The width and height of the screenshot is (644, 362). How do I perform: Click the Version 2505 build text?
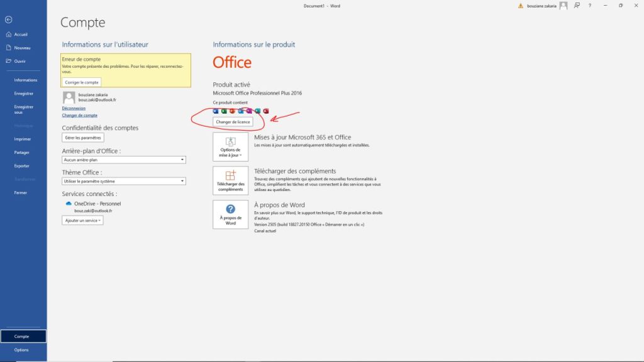coord(309,224)
